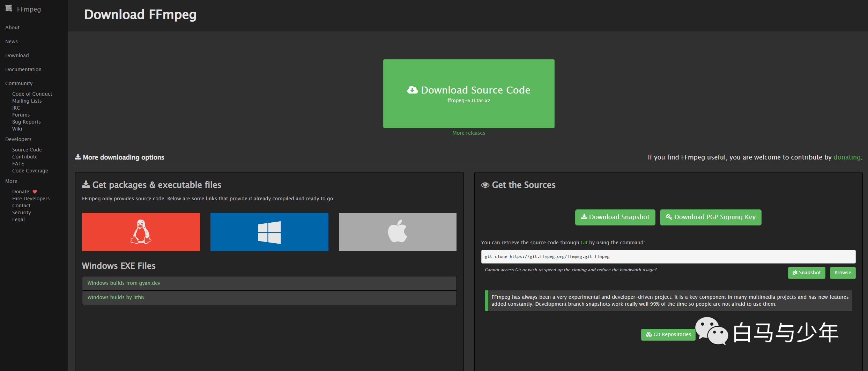868x371 pixels.
Task: Download the PGP Signing Key
Action: [x=711, y=217]
